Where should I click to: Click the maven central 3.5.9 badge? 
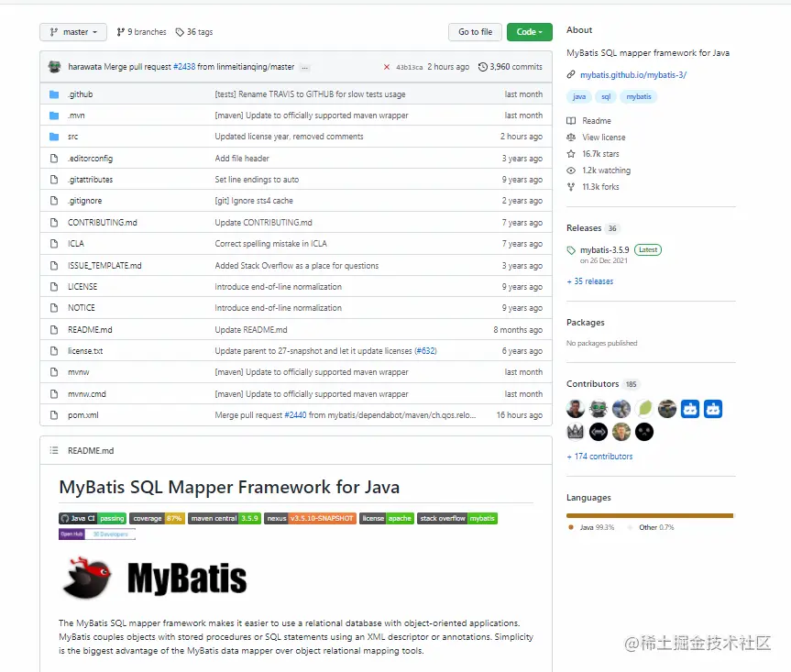[225, 518]
